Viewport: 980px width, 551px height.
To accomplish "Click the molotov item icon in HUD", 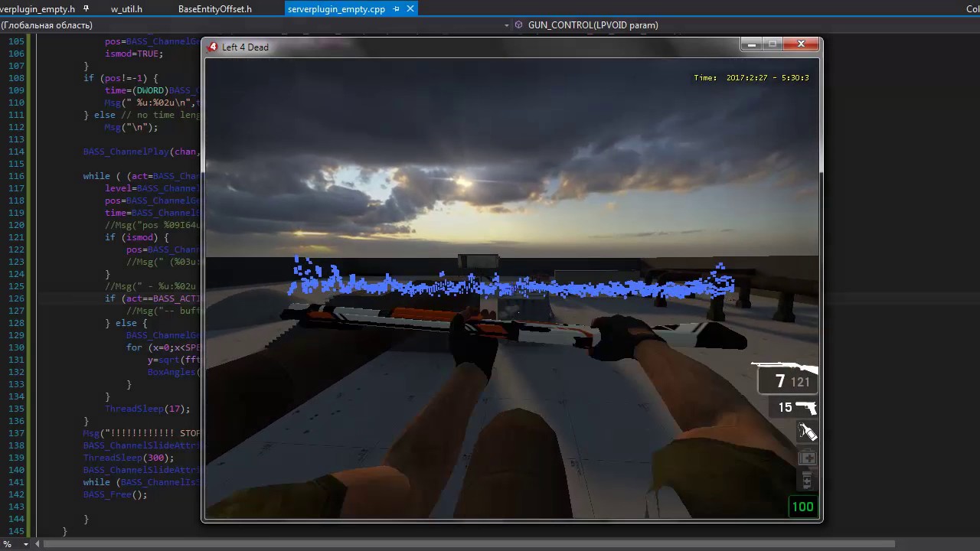I will point(807,432).
